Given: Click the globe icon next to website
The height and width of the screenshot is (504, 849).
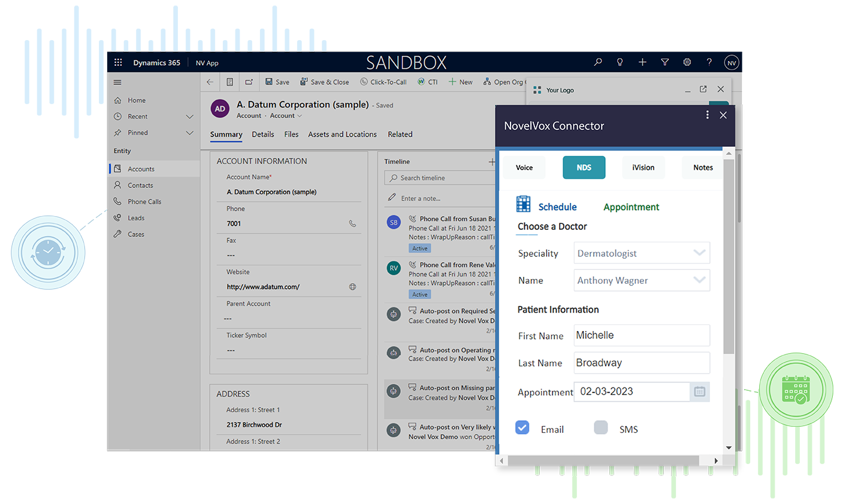Looking at the screenshot, I should 352,287.
